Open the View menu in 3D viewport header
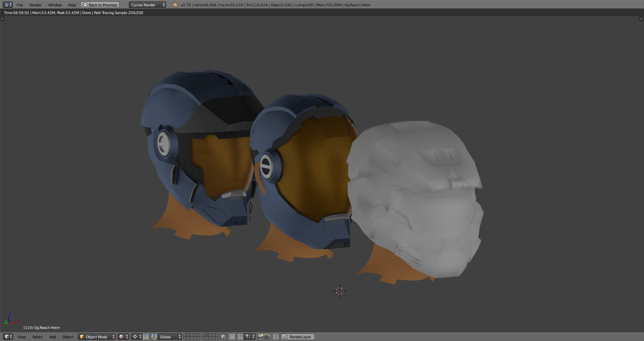644x341 pixels. coord(21,337)
